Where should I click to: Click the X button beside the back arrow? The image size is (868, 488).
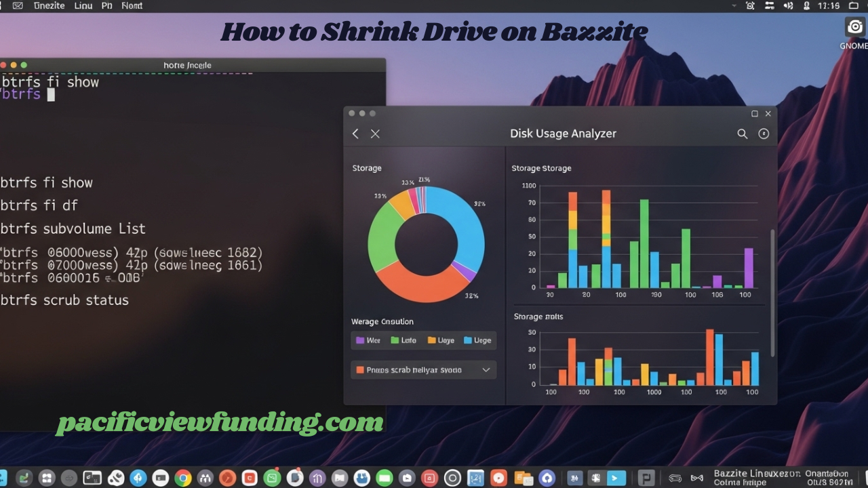[x=375, y=134]
